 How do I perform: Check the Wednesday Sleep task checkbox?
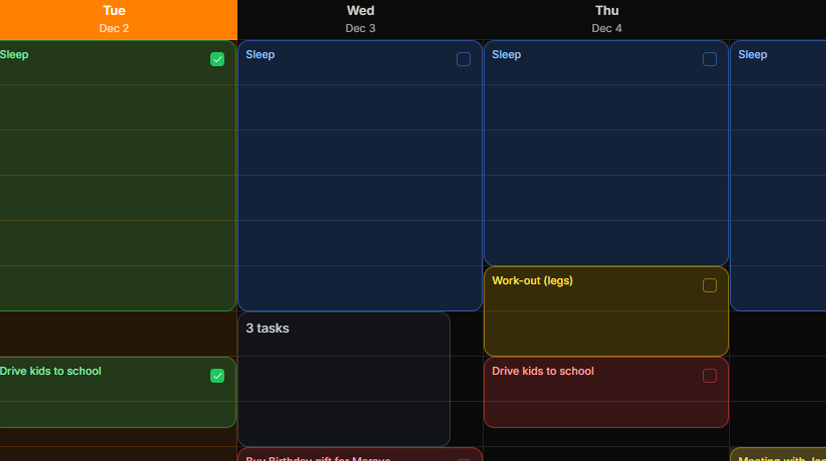tap(463, 59)
